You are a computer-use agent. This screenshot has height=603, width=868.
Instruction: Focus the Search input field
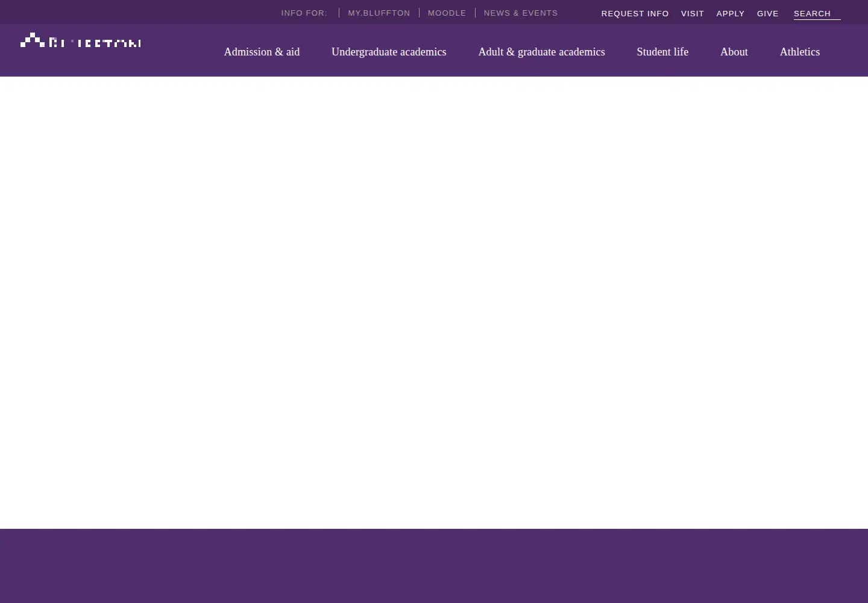817,13
